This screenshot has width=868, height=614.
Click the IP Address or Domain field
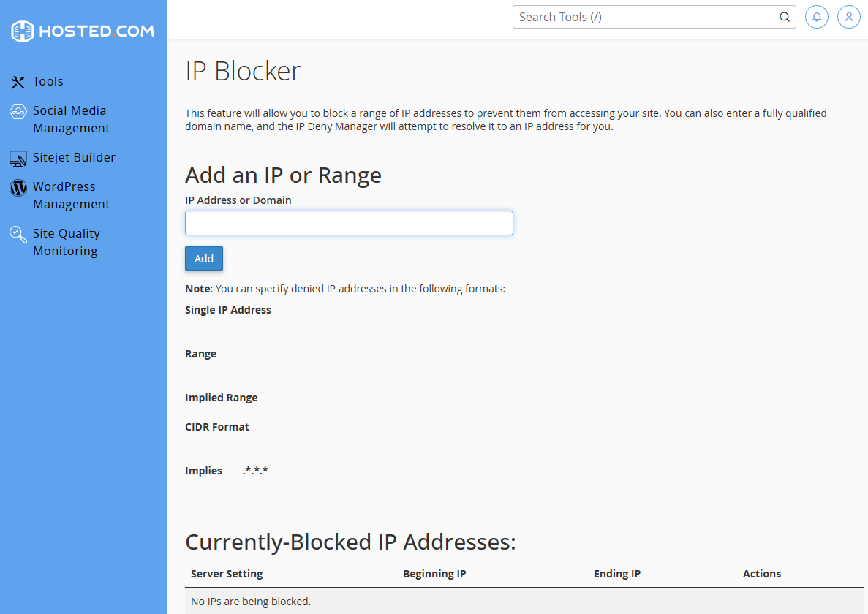tap(349, 223)
